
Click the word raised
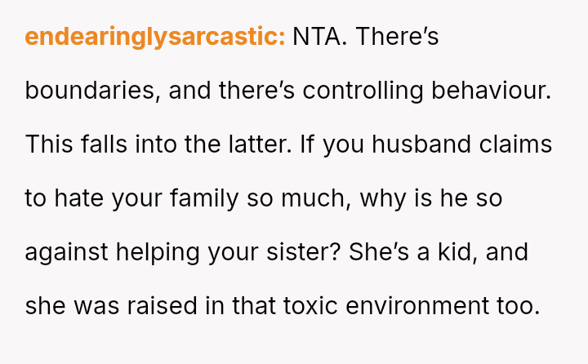162,305
